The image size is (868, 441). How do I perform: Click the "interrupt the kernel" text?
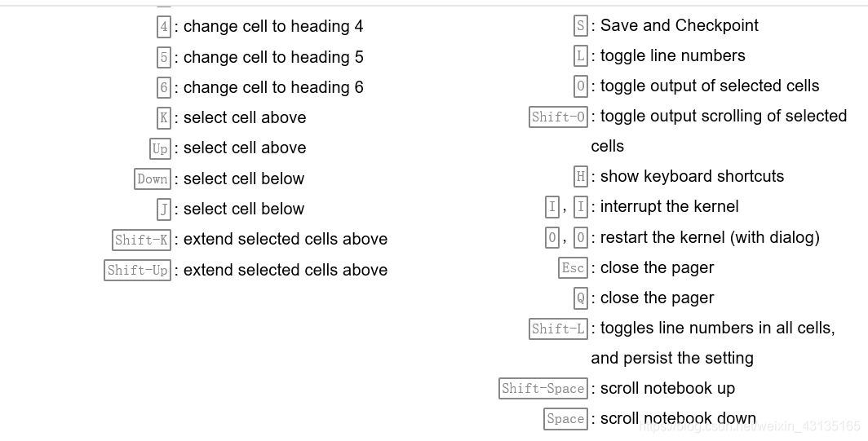[x=669, y=206]
